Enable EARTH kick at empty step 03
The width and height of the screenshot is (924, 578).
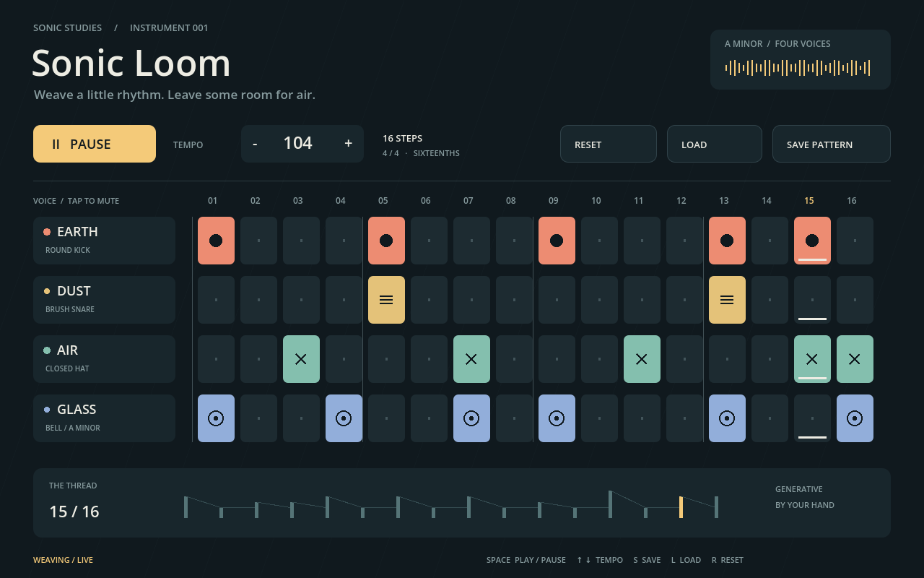[301, 241]
